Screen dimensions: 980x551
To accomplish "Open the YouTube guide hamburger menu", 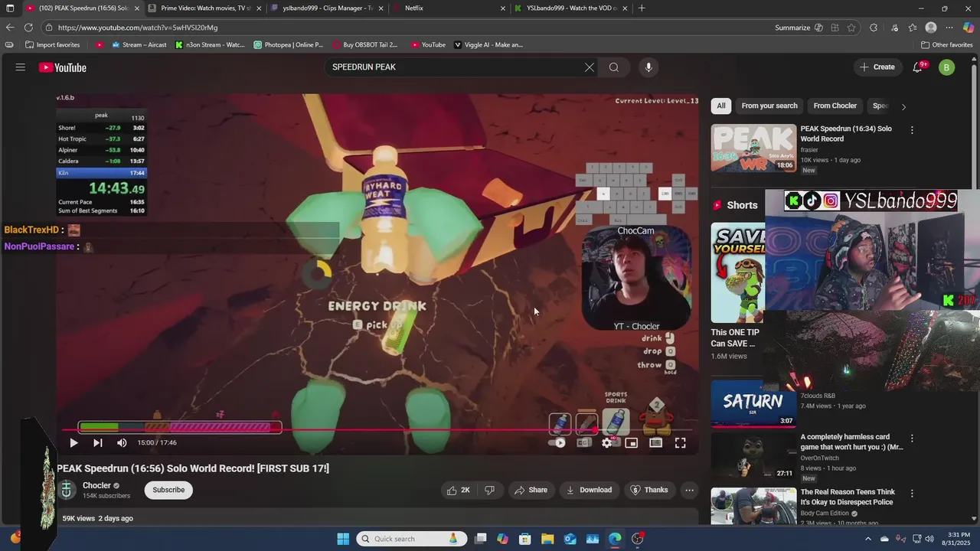I will coord(21,67).
